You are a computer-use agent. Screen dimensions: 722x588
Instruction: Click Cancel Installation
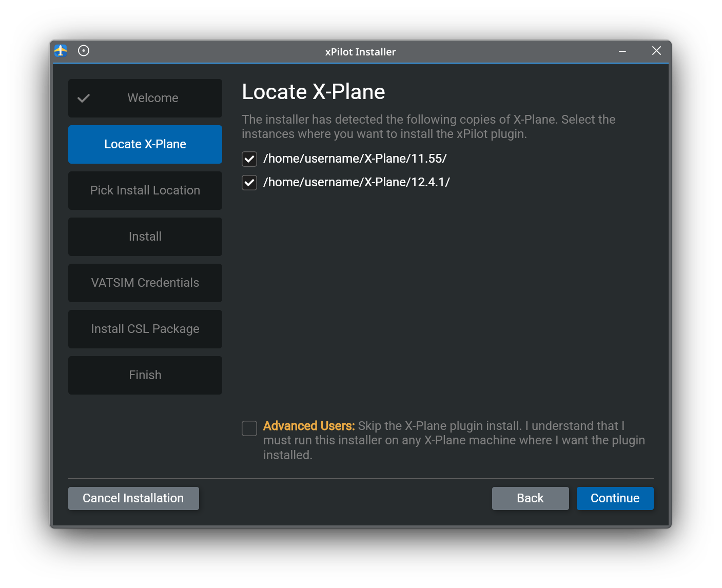click(133, 498)
